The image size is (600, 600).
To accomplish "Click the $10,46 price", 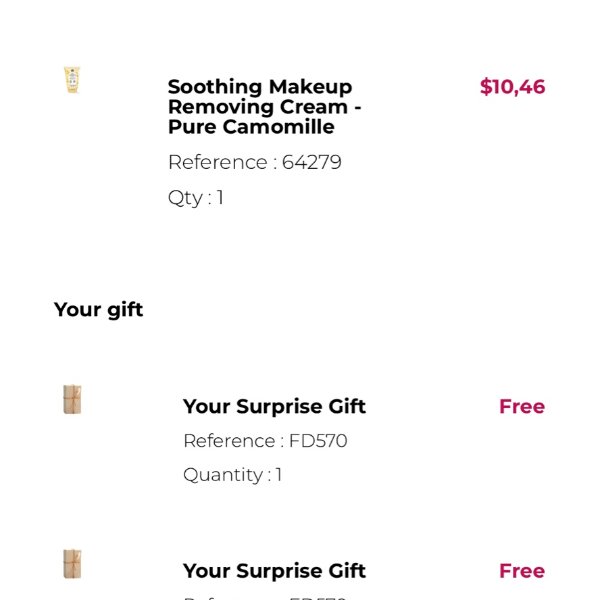I will pyautogui.click(x=512, y=87).
